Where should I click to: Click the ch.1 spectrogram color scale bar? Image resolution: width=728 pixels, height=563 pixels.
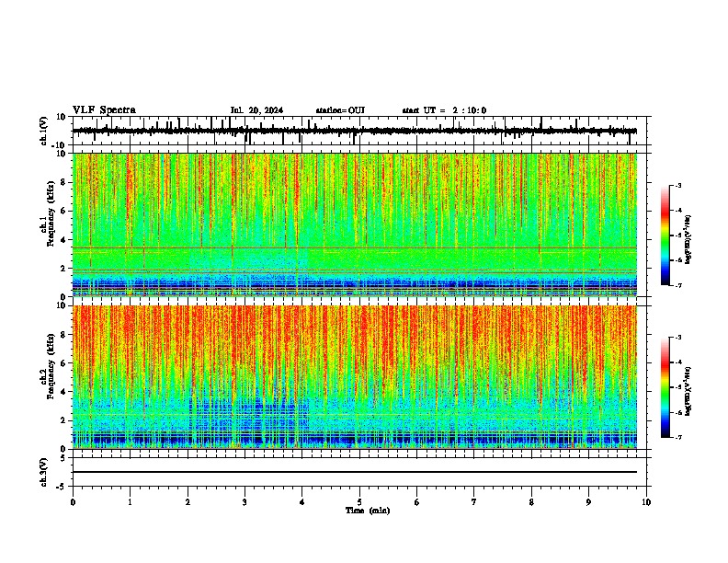coord(665,236)
